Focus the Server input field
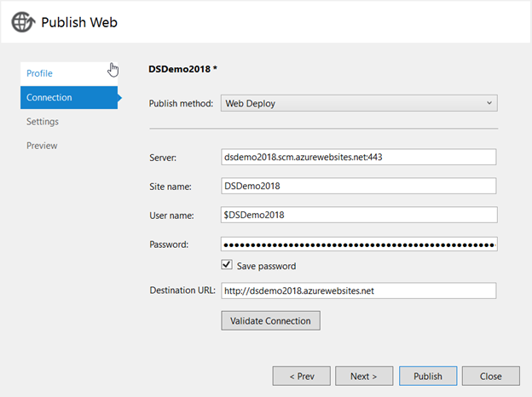Viewport: 532px width, 397px height. pos(359,157)
